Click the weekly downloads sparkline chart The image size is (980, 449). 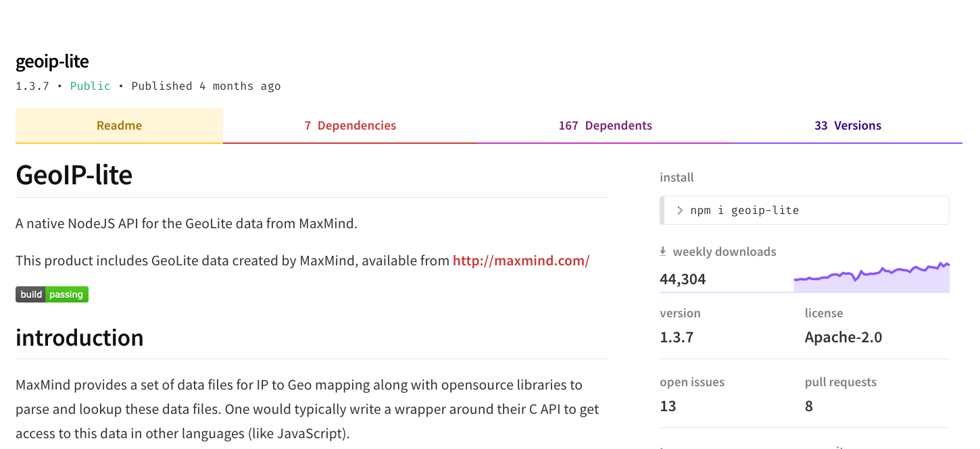872,278
